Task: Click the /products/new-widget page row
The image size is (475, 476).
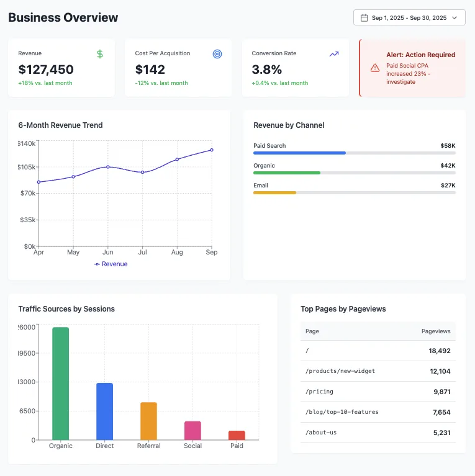Action: tap(378, 371)
